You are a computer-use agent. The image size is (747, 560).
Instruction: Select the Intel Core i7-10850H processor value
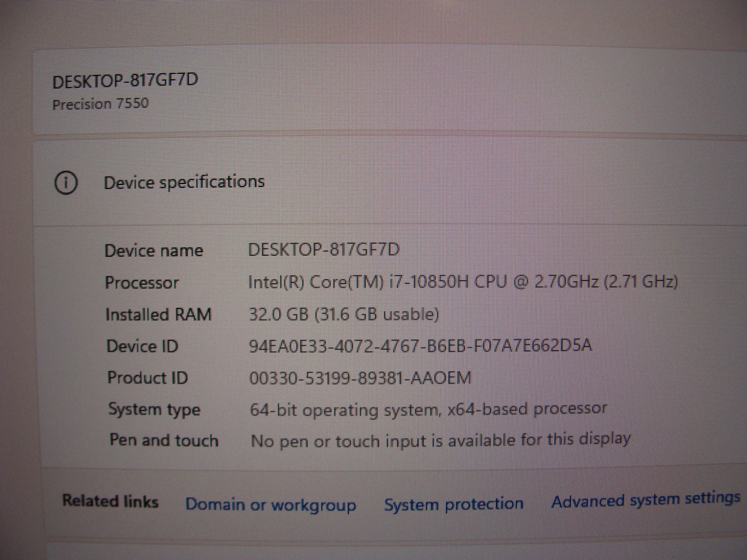463,282
